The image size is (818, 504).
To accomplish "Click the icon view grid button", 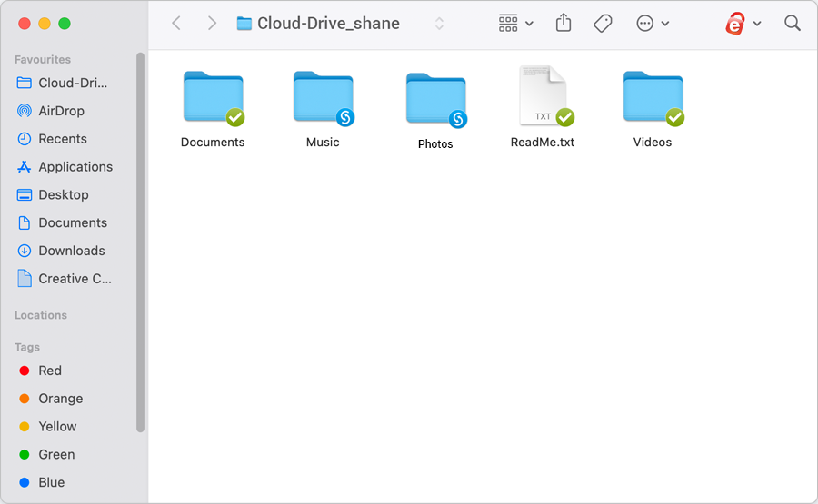I will tap(508, 24).
